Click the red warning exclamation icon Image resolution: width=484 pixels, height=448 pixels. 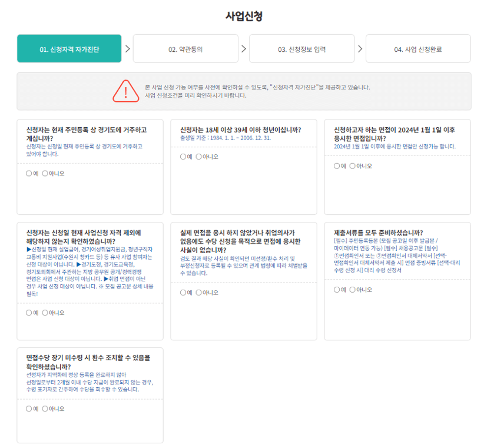click(125, 91)
